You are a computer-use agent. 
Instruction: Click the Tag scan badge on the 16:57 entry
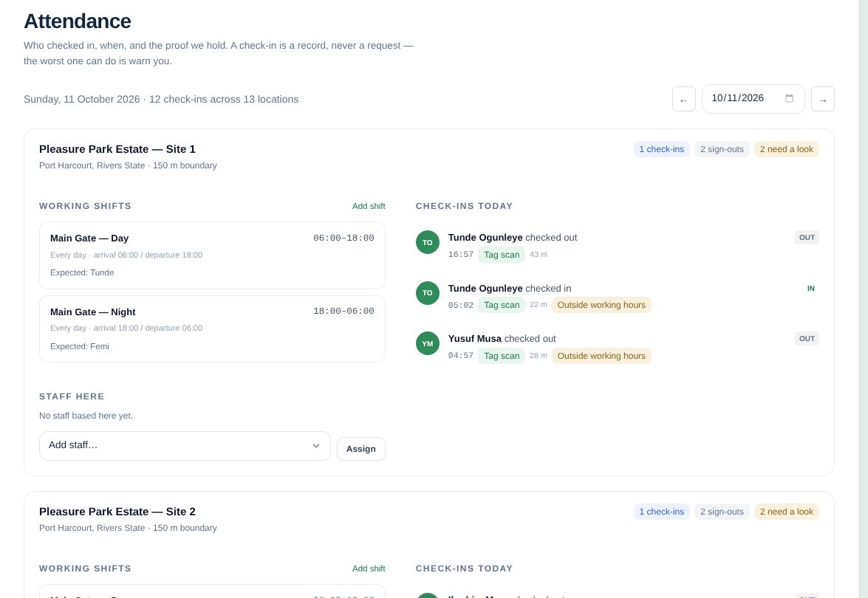click(x=502, y=255)
